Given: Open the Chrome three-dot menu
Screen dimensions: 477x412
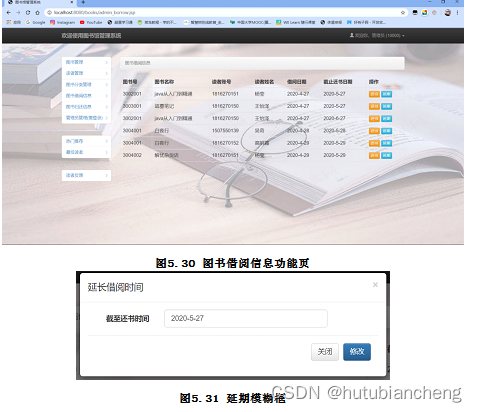Looking at the screenshot, I should (x=457, y=13).
